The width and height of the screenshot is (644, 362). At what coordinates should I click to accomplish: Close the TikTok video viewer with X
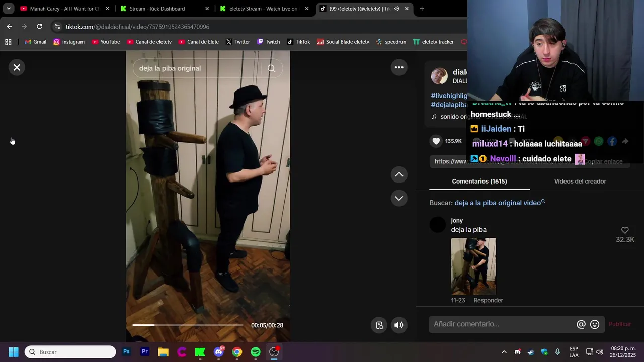(17, 67)
